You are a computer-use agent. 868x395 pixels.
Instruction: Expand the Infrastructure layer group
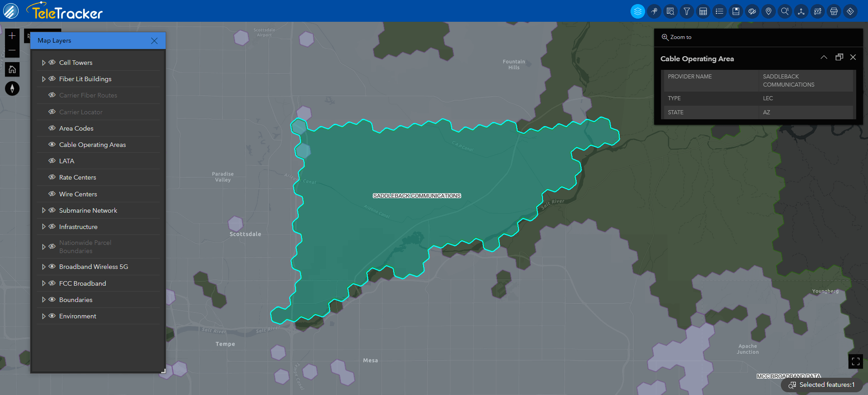[x=44, y=227]
